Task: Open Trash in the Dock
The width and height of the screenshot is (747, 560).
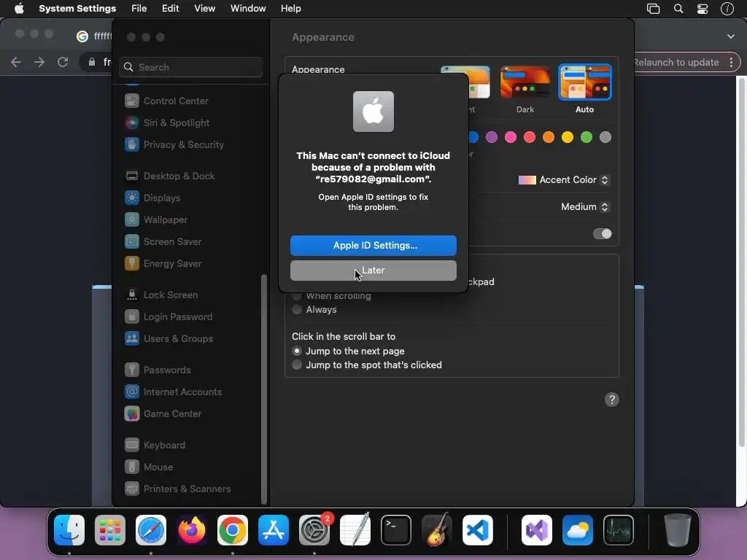Action: point(678,530)
